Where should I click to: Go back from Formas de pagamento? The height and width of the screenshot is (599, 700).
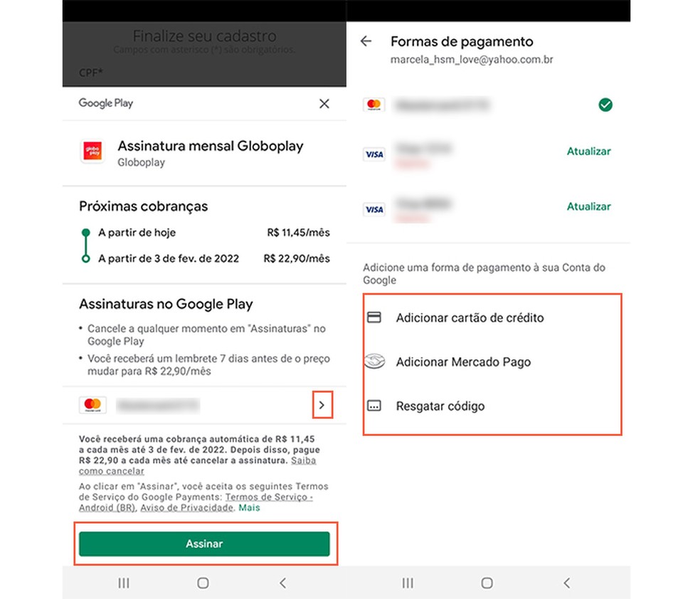pyautogui.click(x=366, y=41)
